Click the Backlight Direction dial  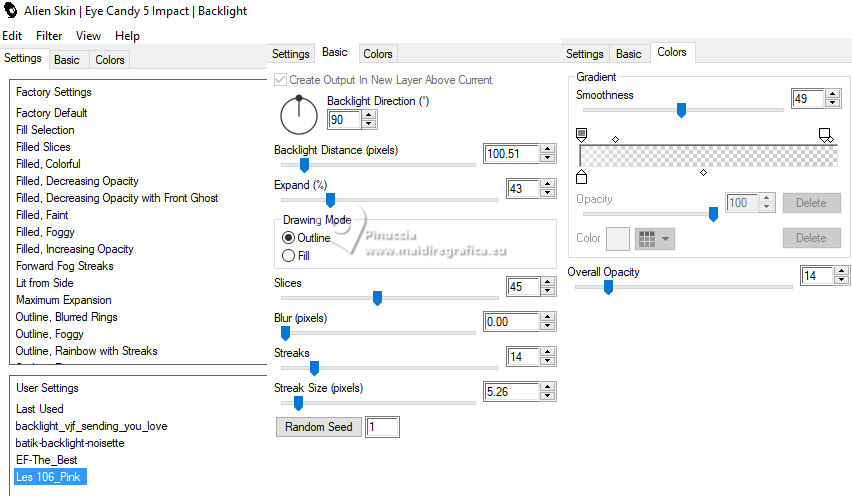[x=298, y=115]
